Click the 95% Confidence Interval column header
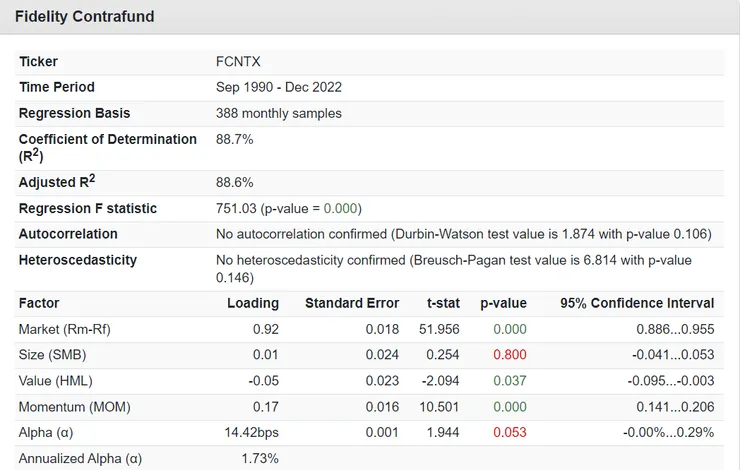The image size is (740, 470). point(637,303)
